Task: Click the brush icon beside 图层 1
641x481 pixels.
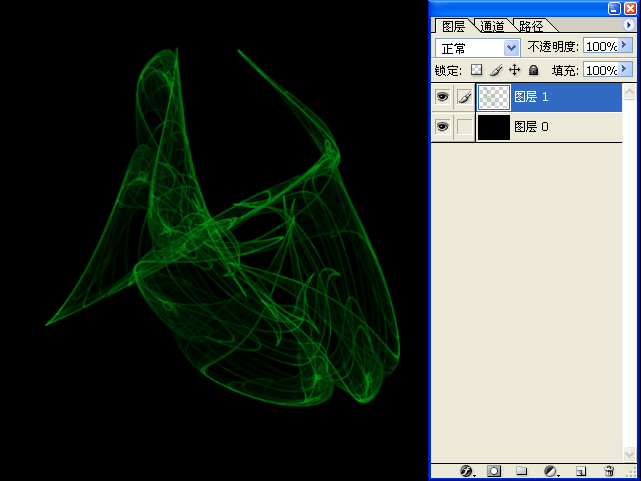Action: tap(464, 97)
